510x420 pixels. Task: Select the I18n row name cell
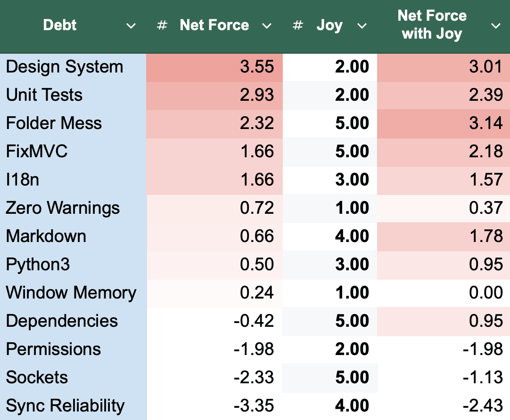[x=23, y=180]
